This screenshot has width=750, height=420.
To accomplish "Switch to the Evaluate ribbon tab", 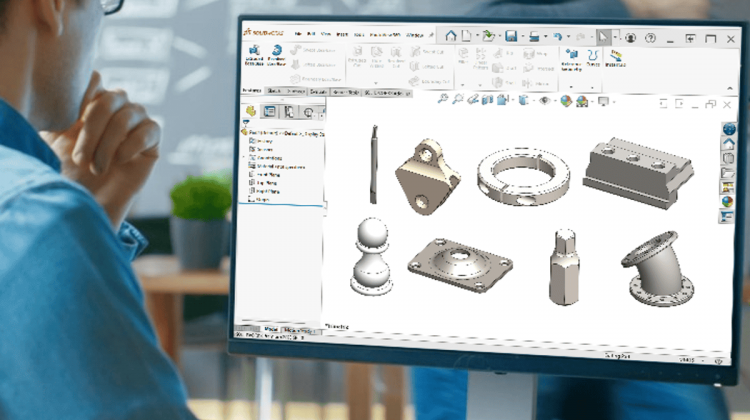I will 319,92.
